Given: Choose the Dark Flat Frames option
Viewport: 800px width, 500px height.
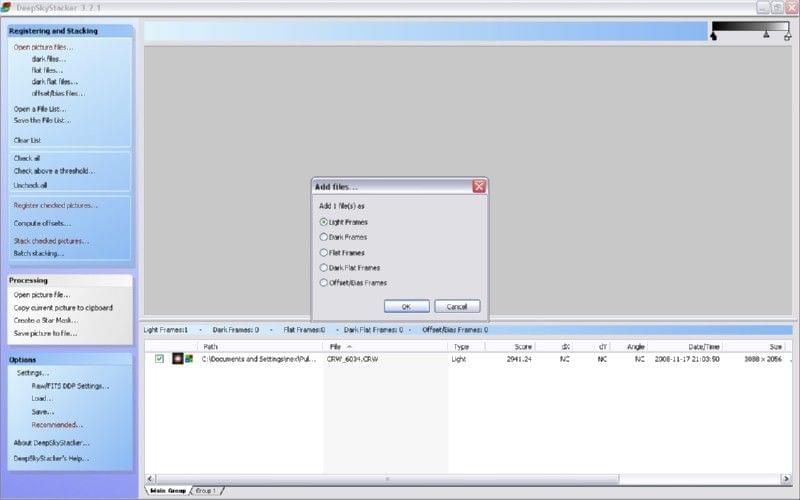Looking at the screenshot, I should tap(323, 267).
